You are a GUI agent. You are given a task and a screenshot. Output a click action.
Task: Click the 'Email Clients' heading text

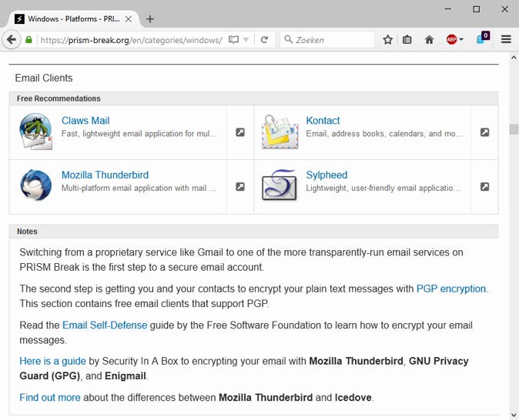[44, 78]
